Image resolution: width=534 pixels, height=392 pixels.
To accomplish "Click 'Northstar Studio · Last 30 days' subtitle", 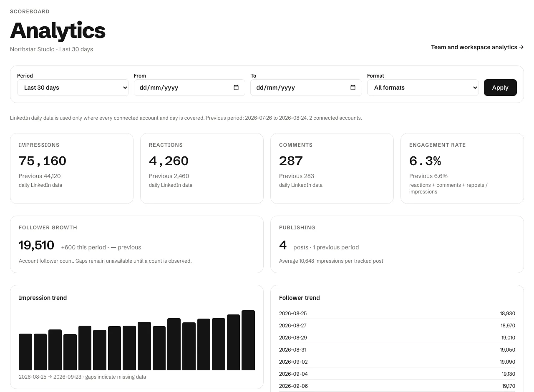I will [51, 49].
